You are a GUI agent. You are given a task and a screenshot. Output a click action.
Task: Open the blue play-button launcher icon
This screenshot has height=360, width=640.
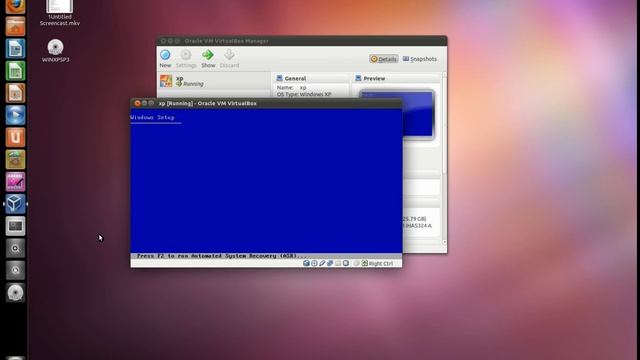(x=16, y=115)
